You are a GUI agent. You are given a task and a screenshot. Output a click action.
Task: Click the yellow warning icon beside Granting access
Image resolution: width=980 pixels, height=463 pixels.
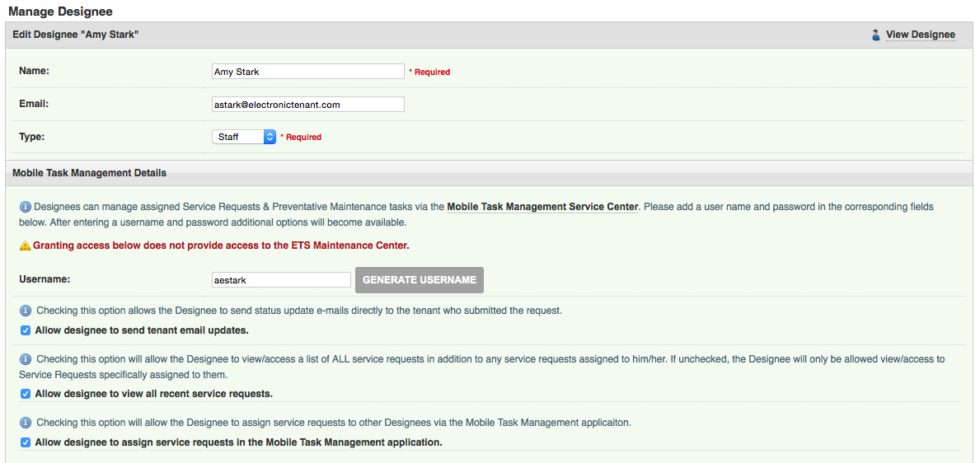[x=26, y=246]
